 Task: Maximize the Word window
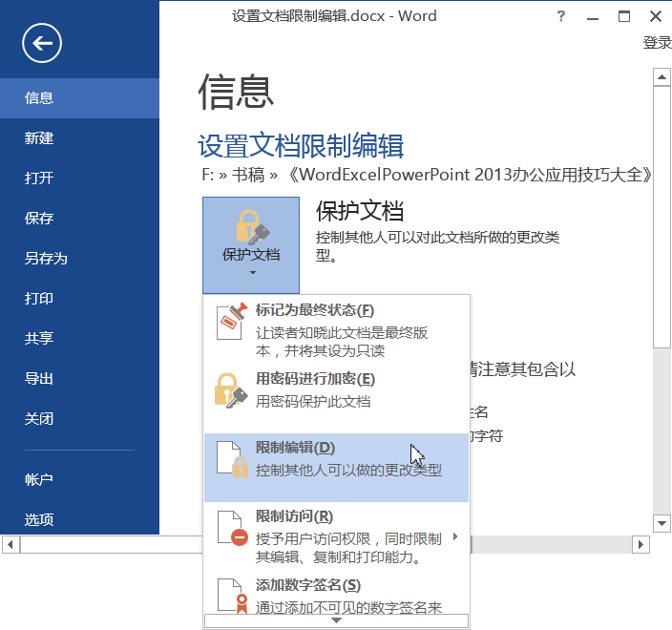[624, 16]
